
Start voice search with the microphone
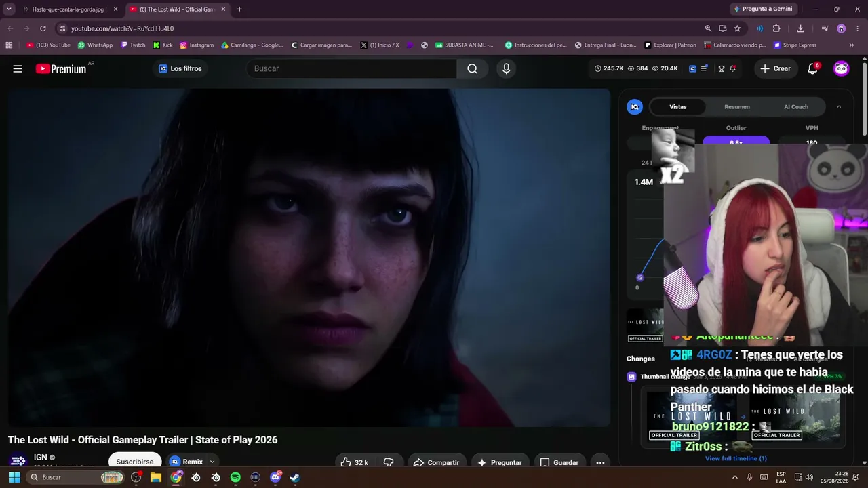pyautogui.click(x=506, y=68)
